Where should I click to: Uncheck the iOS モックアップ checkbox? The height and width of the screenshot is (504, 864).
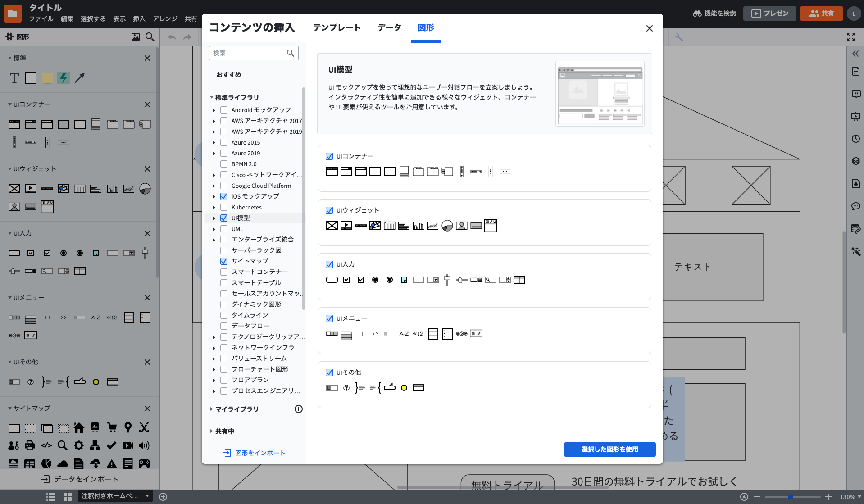coord(224,196)
